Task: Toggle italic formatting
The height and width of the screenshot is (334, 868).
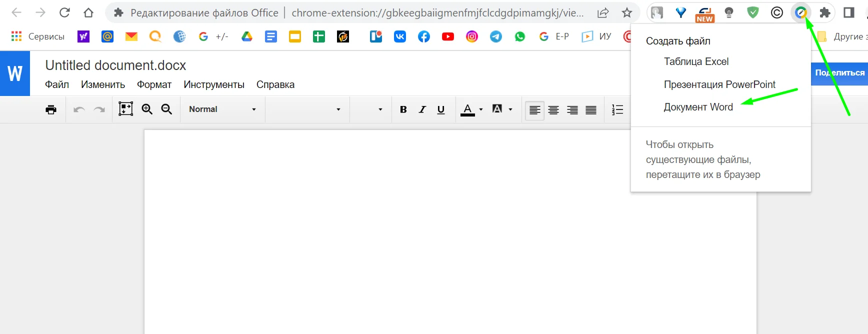Action: tap(422, 109)
